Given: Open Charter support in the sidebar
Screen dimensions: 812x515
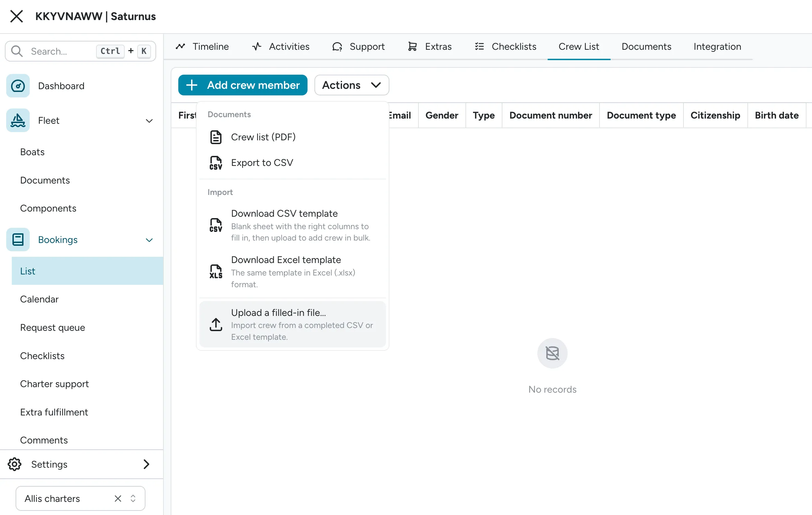Looking at the screenshot, I should coord(54,384).
